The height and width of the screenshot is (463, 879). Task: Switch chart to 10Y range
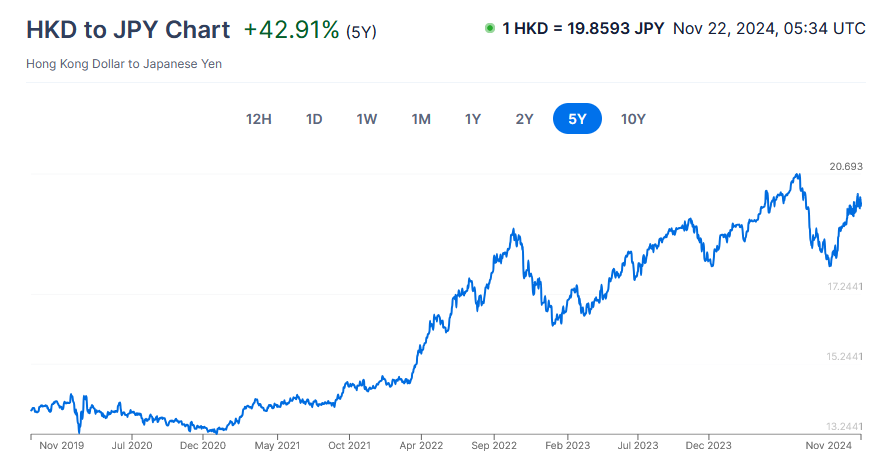point(633,119)
